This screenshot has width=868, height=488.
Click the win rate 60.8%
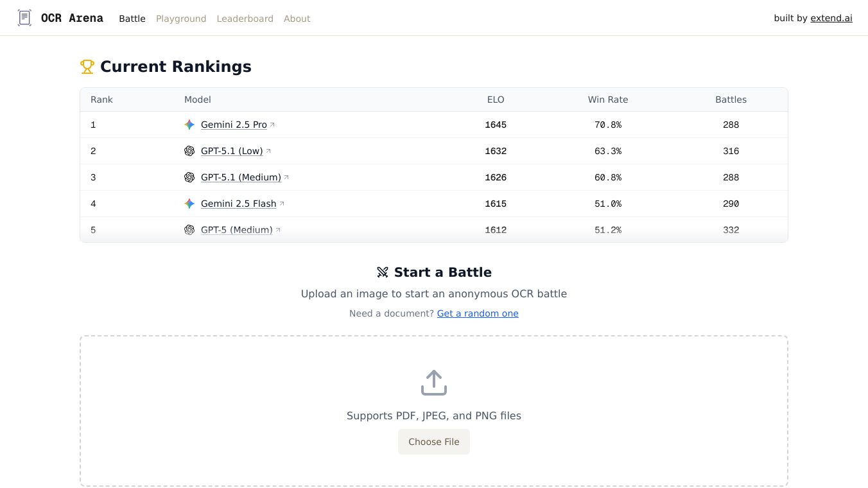pos(608,177)
